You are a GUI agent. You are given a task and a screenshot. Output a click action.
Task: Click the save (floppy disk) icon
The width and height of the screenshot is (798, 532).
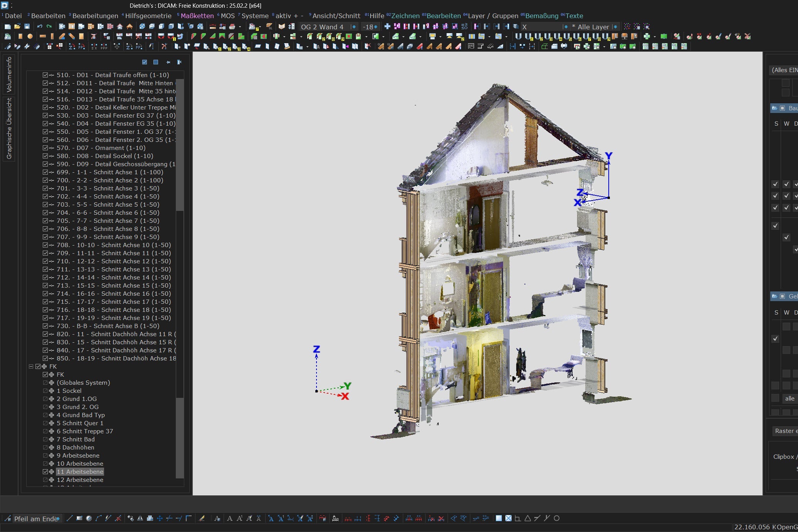coord(27,27)
